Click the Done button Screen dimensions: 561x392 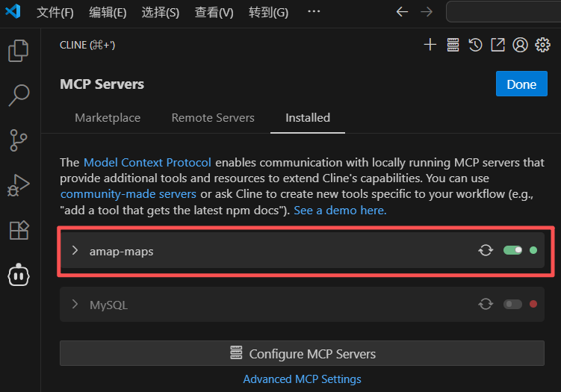521,84
